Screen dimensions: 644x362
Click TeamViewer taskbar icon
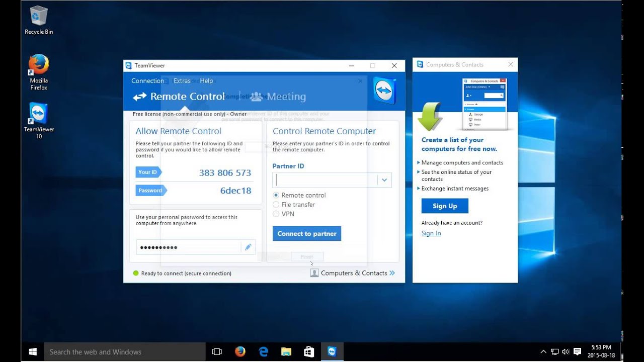click(x=332, y=352)
